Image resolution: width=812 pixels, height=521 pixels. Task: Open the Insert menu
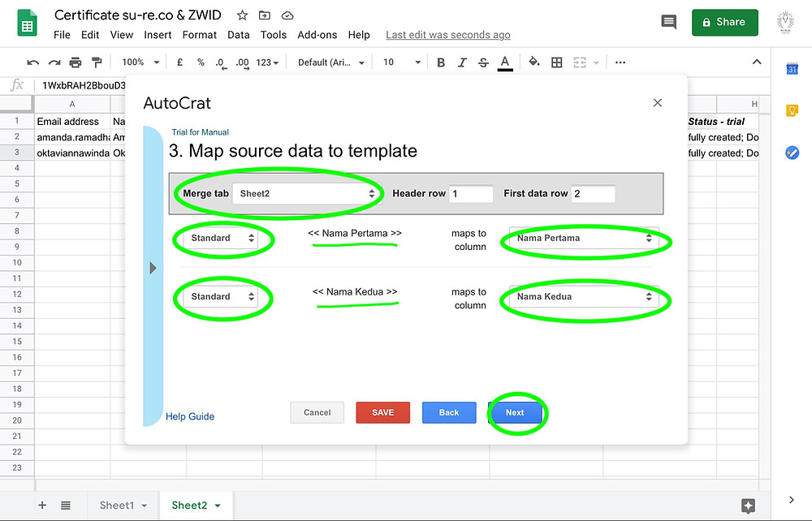[x=158, y=35]
